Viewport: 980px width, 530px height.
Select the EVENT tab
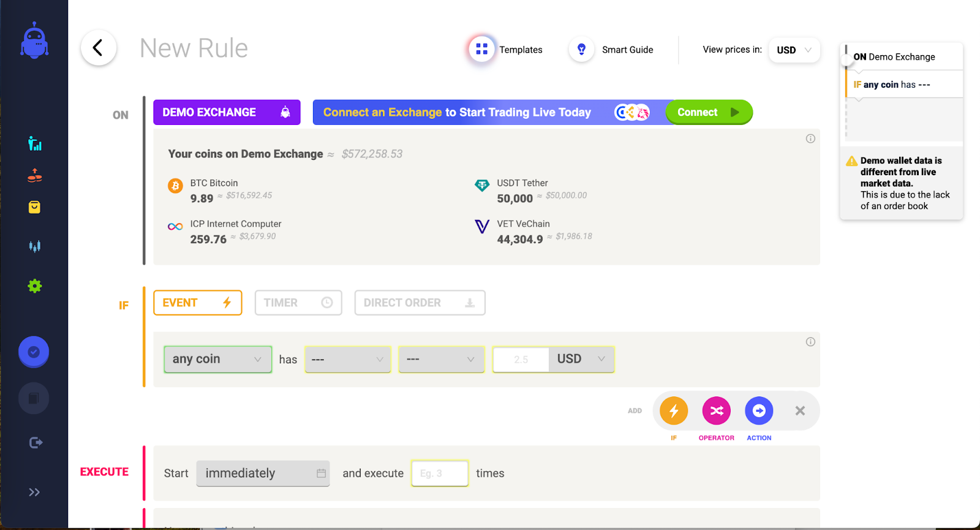click(198, 303)
